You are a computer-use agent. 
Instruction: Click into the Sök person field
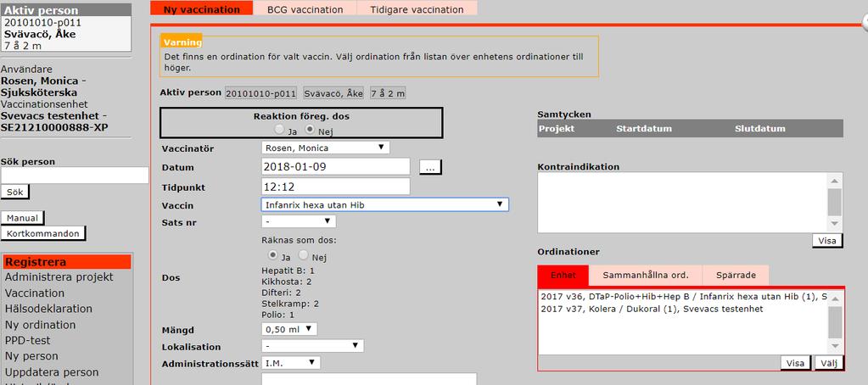click(x=75, y=176)
